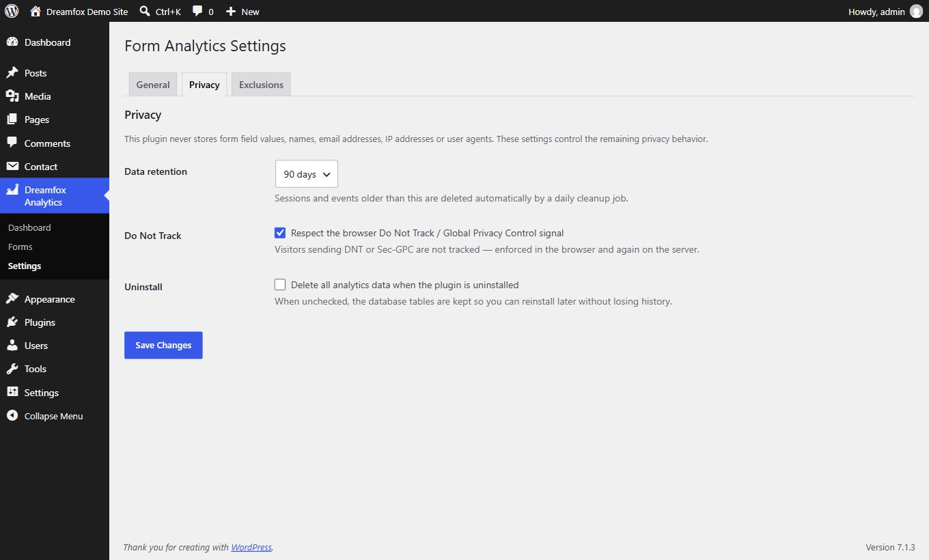Click the WordPress logo icon
929x560 pixels.
(x=12, y=11)
